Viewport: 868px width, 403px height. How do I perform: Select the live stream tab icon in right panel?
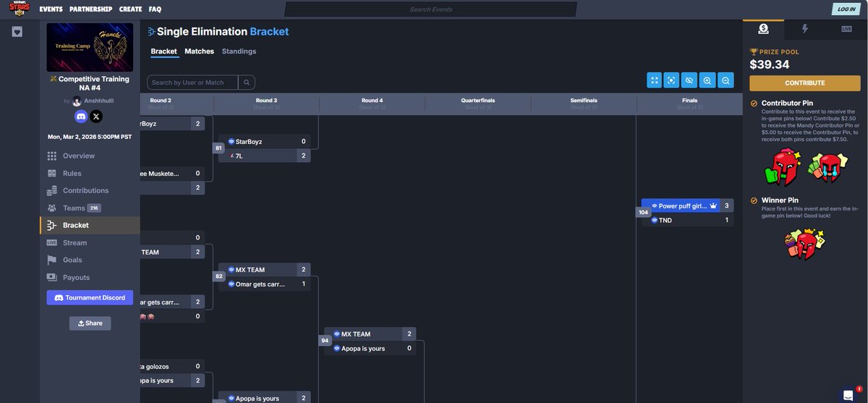pyautogui.click(x=846, y=29)
